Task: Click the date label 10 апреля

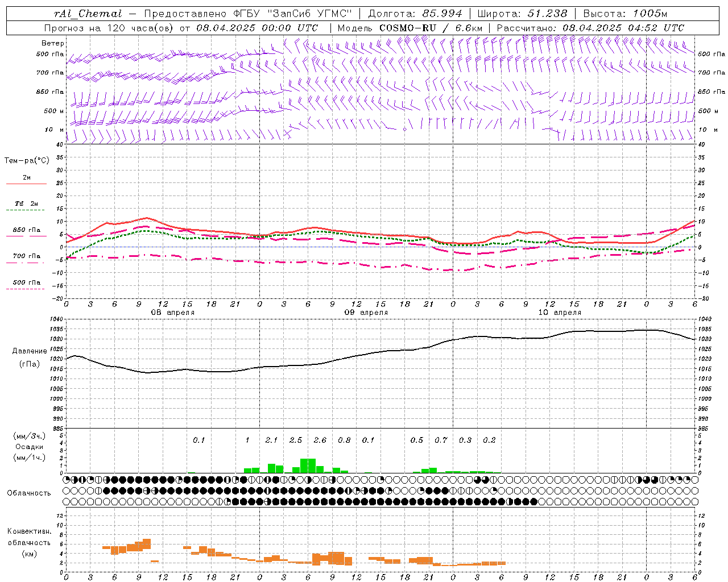Action: coord(560,313)
